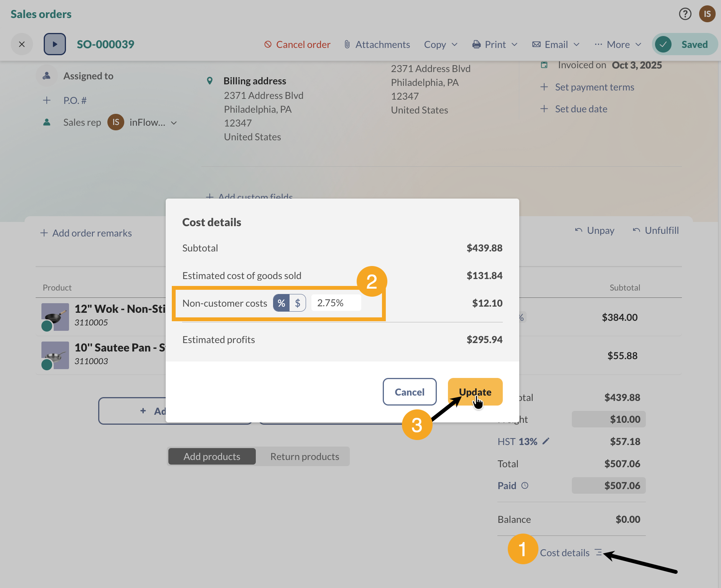This screenshot has width=721, height=588.
Task: Switch to the Add products tab
Action: click(x=211, y=456)
